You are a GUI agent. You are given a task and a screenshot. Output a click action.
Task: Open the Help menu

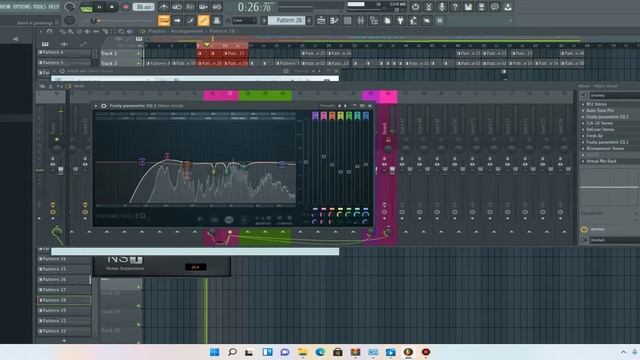(x=55, y=7)
